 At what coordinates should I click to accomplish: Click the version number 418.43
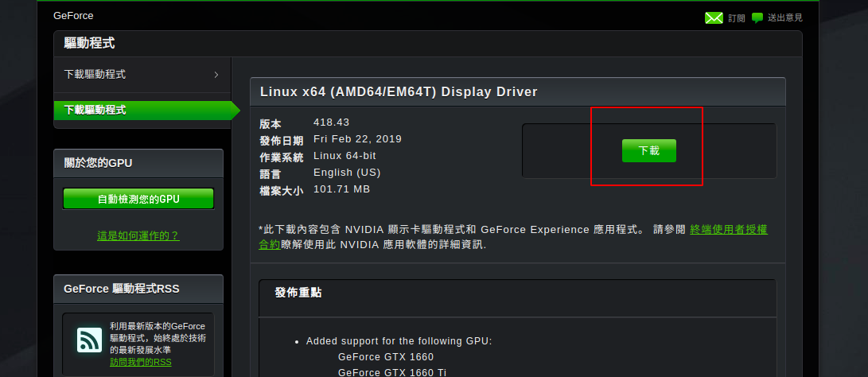[332, 122]
